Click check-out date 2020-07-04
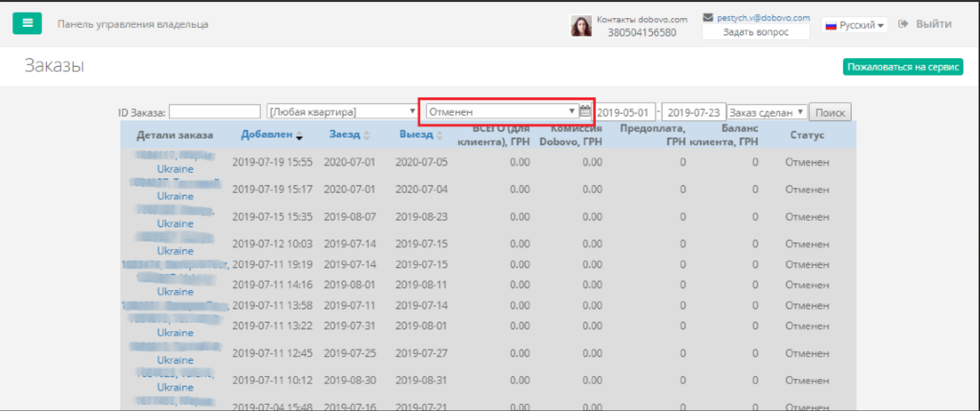This screenshot has width=980, height=411. point(422,189)
